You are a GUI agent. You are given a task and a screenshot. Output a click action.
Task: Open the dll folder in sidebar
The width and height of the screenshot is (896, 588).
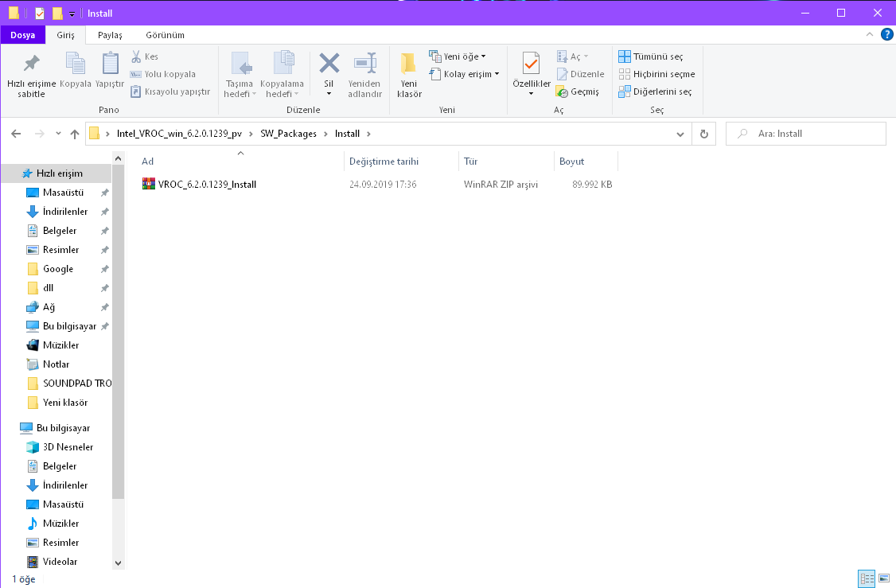pos(48,288)
